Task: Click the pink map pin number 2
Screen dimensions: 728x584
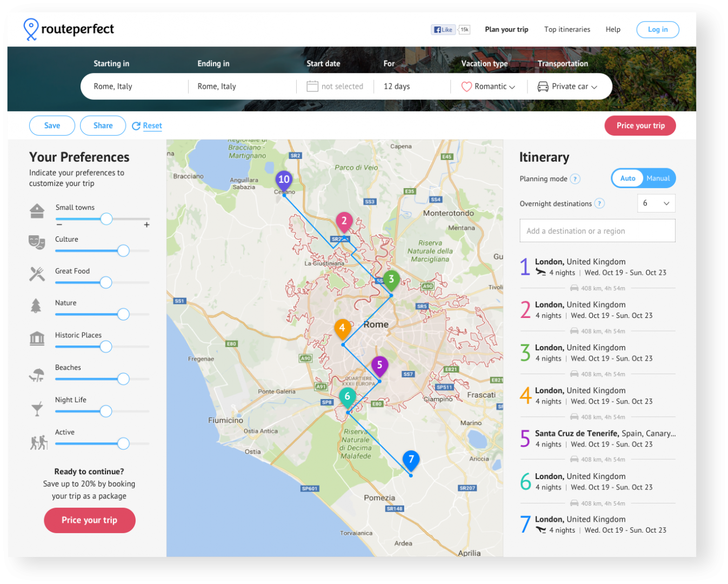Action: point(344,222)
